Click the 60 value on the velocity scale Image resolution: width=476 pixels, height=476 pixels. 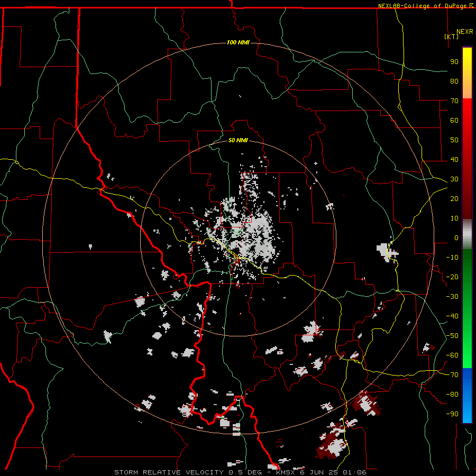pyautogui.click(x=454, y=120)
